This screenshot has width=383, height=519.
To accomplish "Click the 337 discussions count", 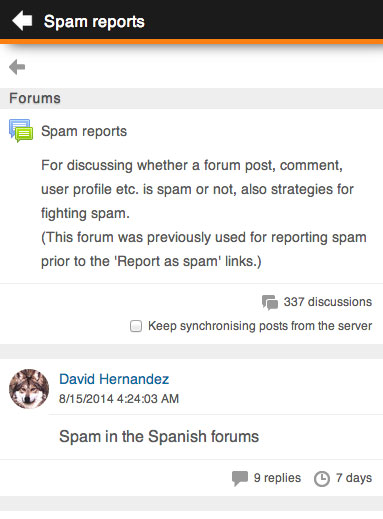I will coord(328,302).
